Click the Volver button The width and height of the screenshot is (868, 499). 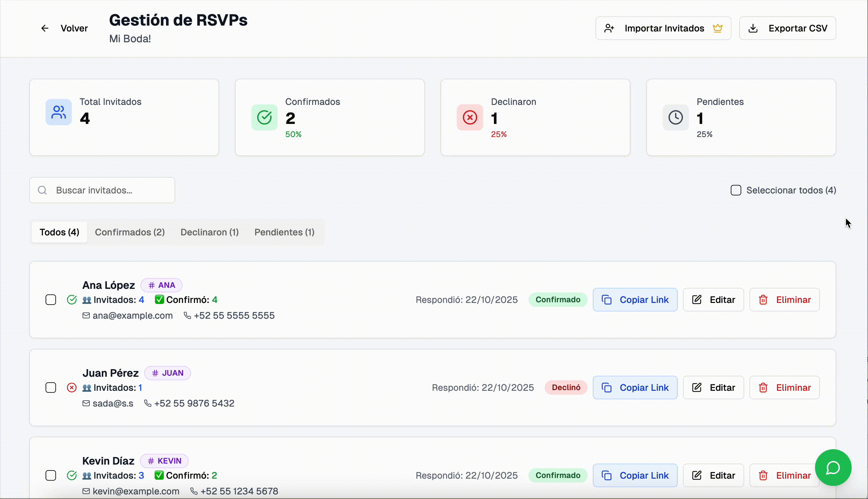[x=74, y=28]
